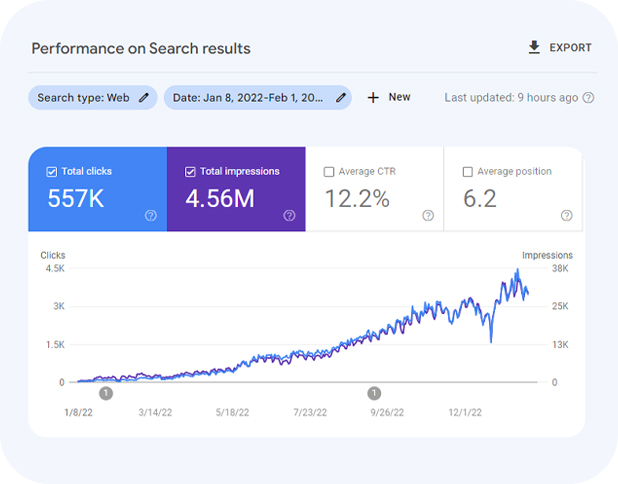Viewport: 618px width, 484px height.
Task: Open help icon beside Last updated
Action: [588, 98]
